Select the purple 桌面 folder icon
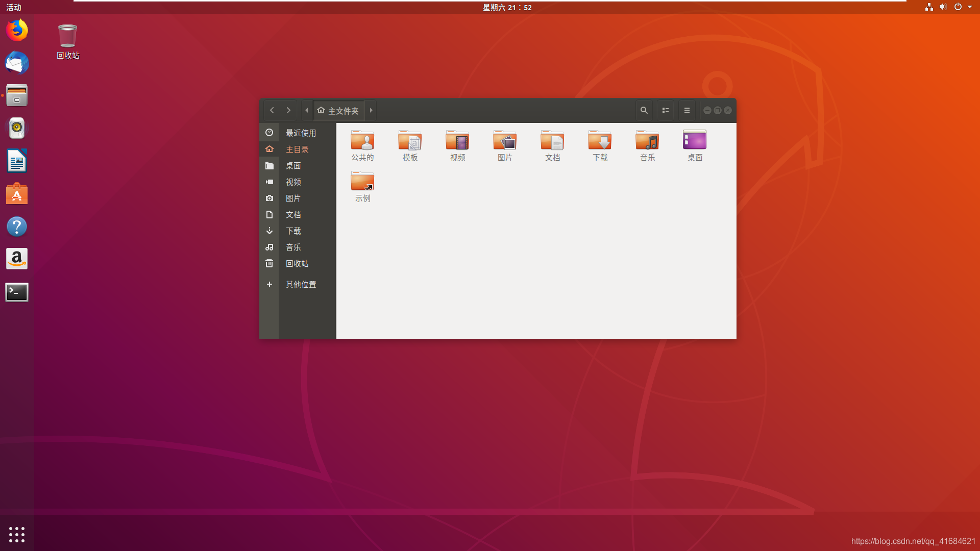The image size is (980, 551). 695,140
